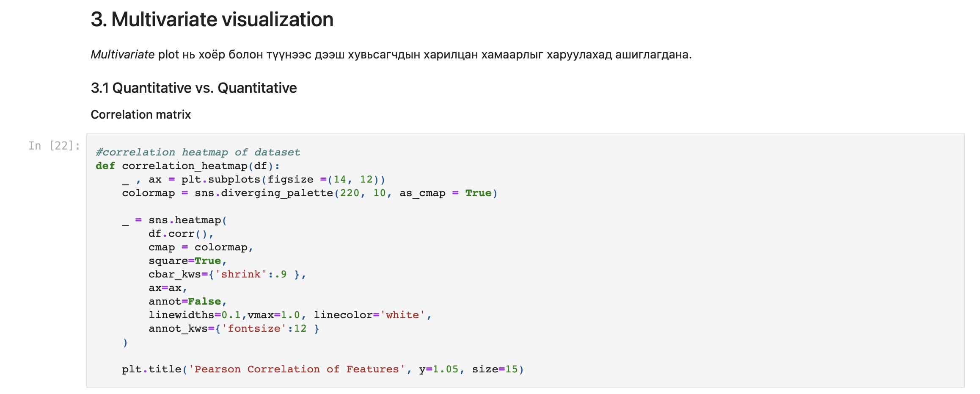Click the "#correlation heatmap of dataset" comment line
This screenshot has width=980, height=394.
[198, 152]
